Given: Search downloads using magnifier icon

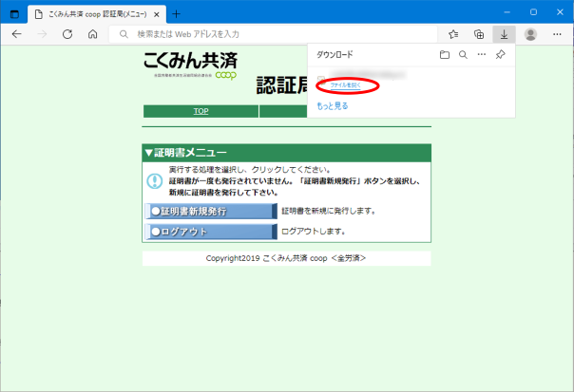Looking at the screenshot, I should [463, 55].
